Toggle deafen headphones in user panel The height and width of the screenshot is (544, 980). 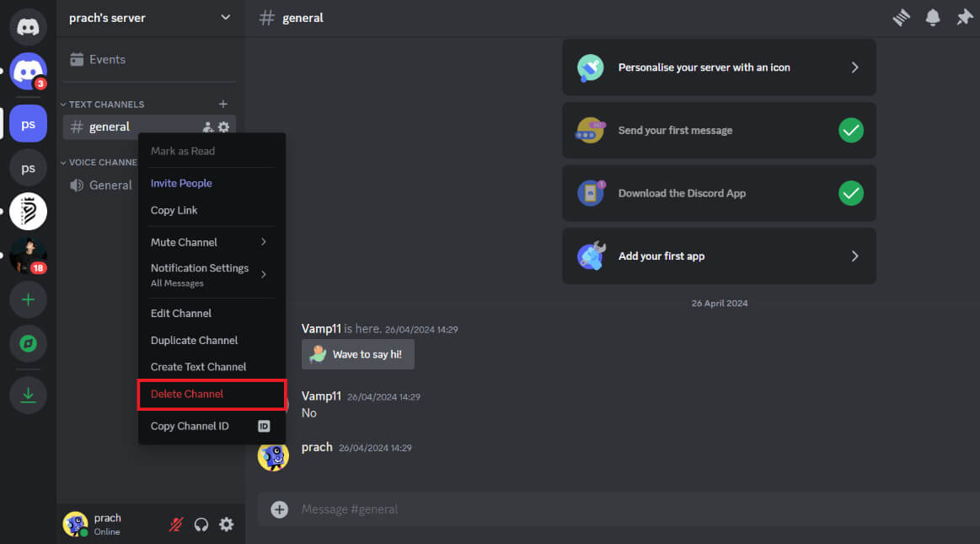[201, 524]
